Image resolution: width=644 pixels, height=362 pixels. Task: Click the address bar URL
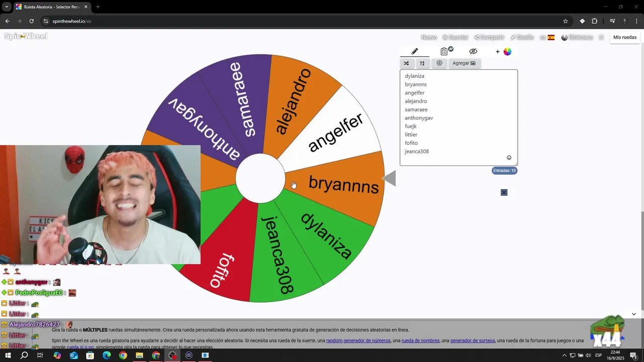72,21
